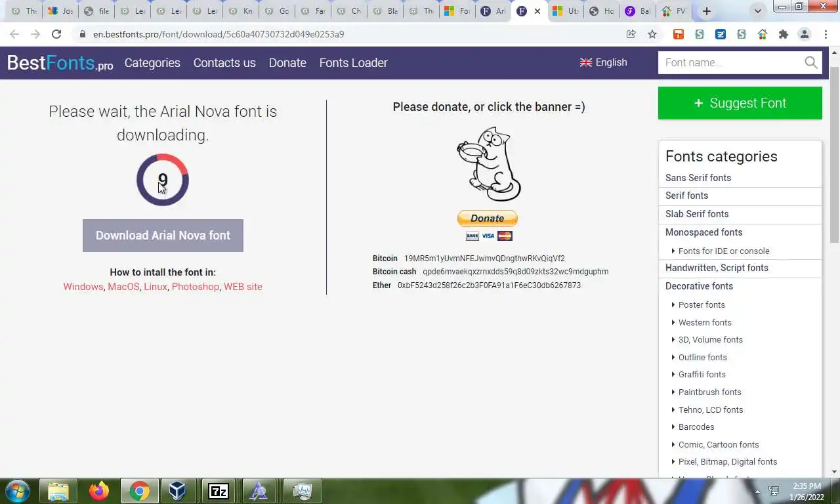Click the Suggest Font button
Viewport: 840px width, 504px height.
point(740,103)
